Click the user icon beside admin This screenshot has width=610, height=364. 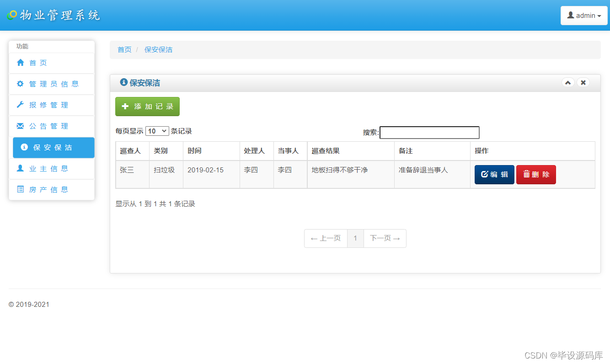click(571, 15)
